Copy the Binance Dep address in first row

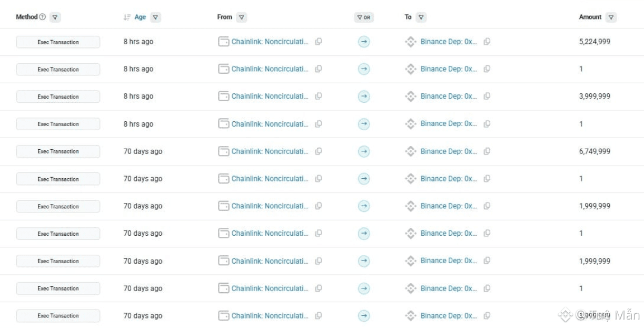coord(487,42)
